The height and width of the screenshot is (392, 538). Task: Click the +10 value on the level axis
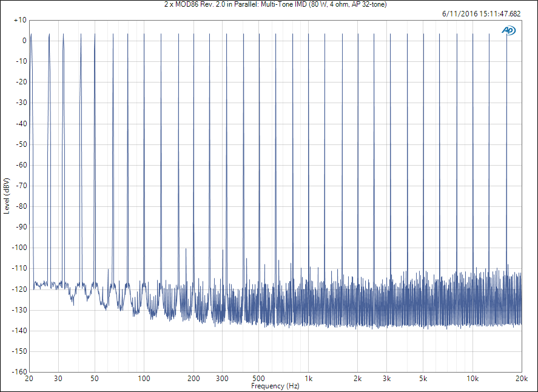coord(20,20)
